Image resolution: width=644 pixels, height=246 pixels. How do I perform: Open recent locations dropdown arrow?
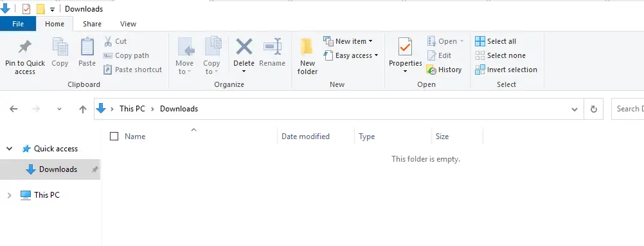tap(59, 109)
